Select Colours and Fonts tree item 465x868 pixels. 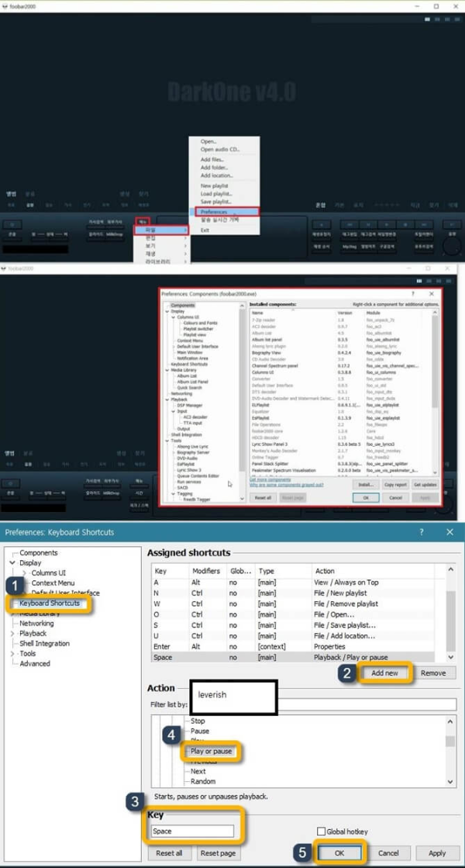[x=200, y=323]
